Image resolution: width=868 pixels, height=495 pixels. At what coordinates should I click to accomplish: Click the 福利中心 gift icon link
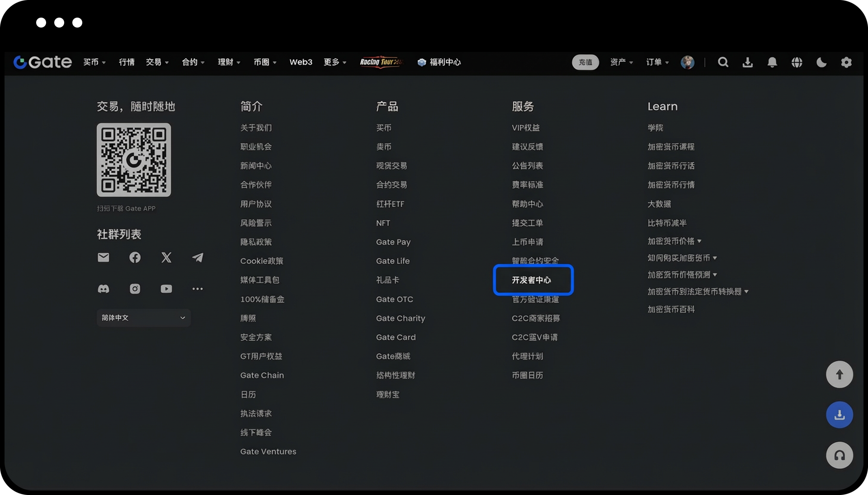click(x=439, y=62)
